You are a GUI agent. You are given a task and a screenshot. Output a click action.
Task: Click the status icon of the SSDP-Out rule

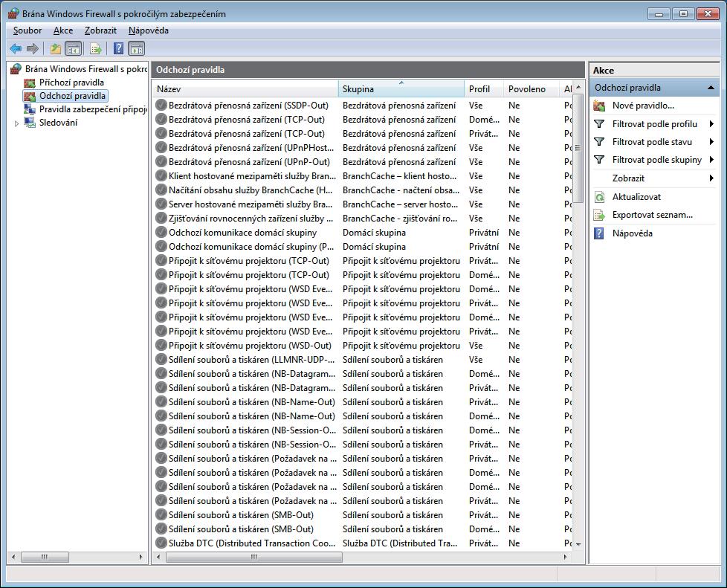click(x=161, y=106)
